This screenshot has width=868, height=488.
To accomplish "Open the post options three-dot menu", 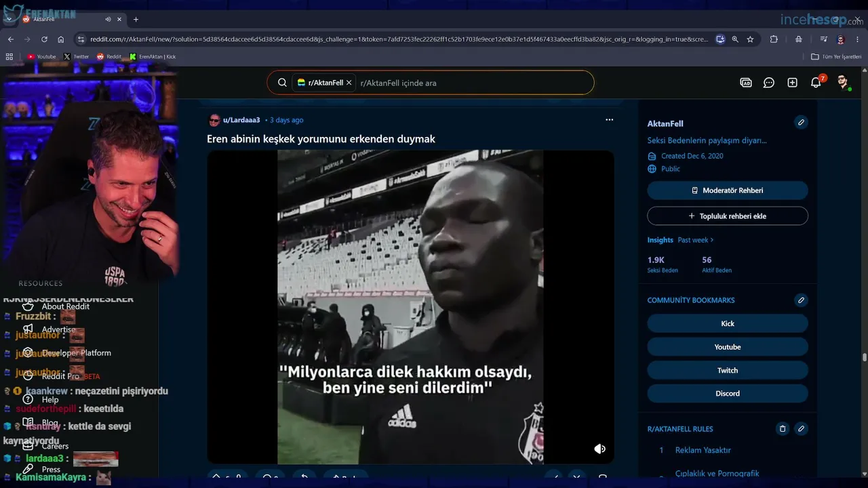I will 609,120.
